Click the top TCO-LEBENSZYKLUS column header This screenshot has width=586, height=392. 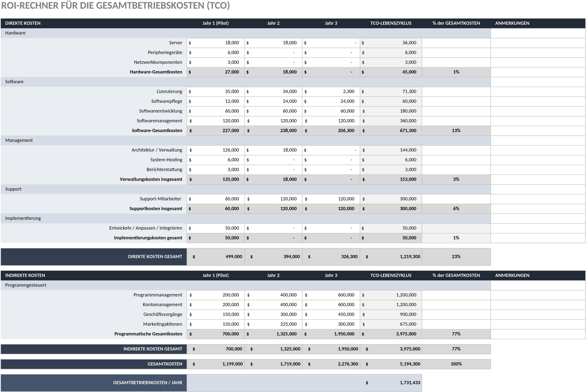pyautogui.click(x=391, y=23)
